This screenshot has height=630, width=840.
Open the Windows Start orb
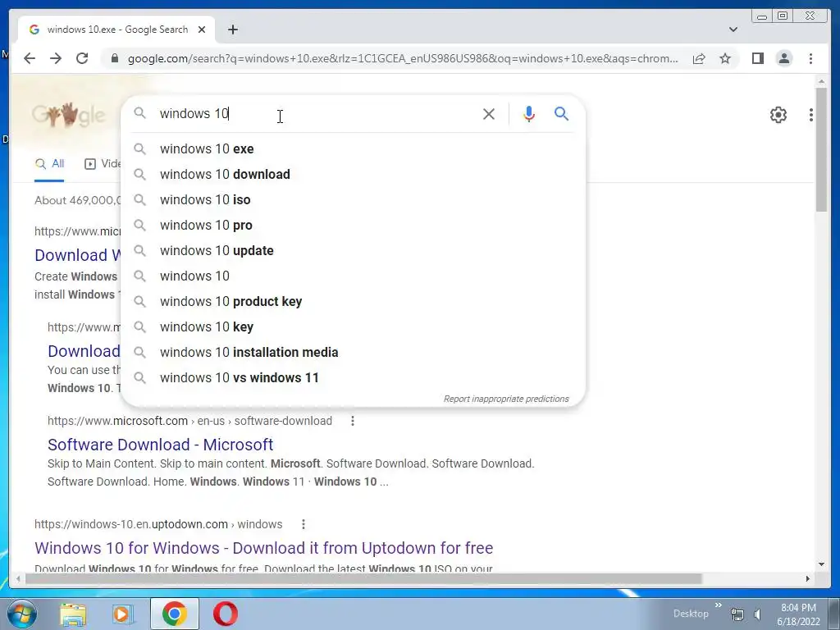[x=22, y=614]
